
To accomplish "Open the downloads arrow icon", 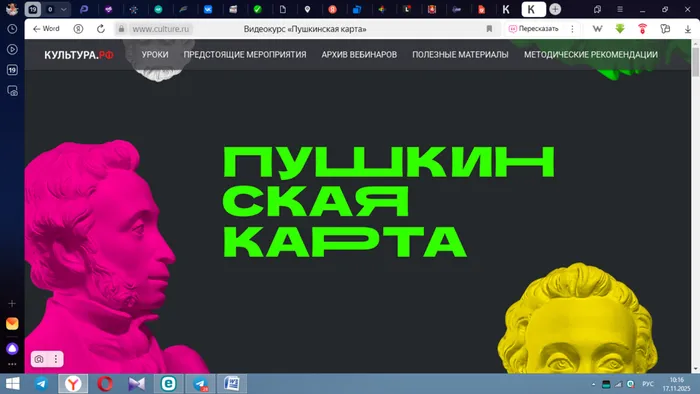I will [x=688, y=29].
